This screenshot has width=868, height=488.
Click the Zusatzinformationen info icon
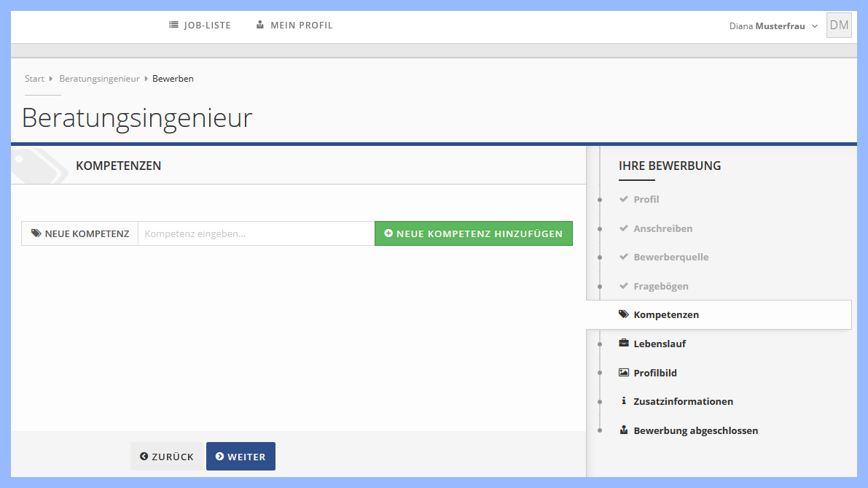(x=623, y=401)
